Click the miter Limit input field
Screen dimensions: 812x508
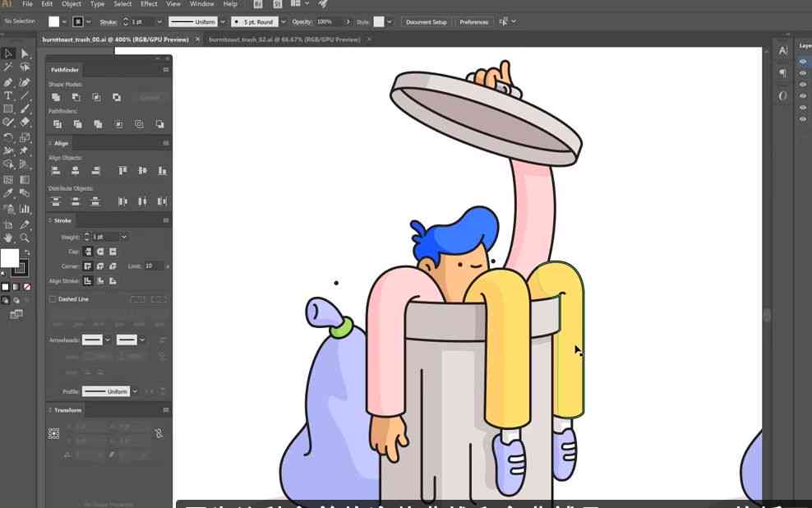(x=154, y=266)
